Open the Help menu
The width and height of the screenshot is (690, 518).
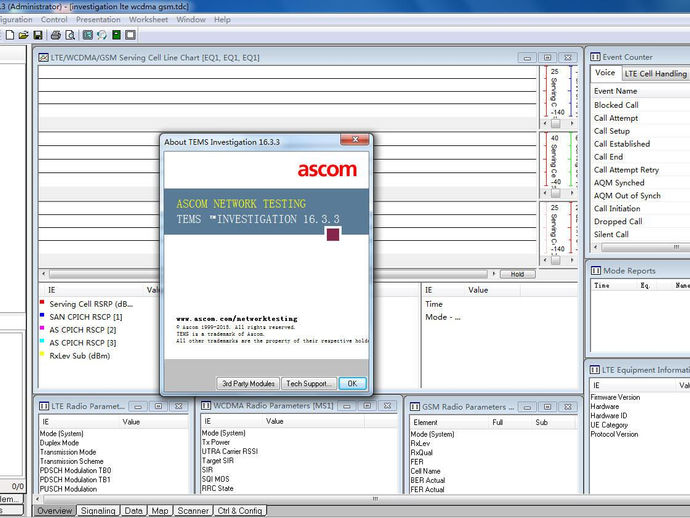coord(222,19)
